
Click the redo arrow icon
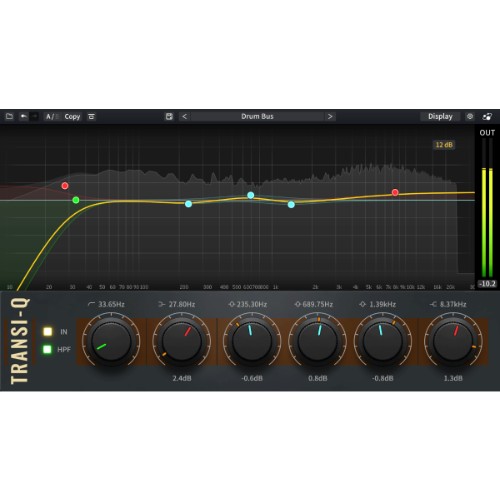[34, 116]
